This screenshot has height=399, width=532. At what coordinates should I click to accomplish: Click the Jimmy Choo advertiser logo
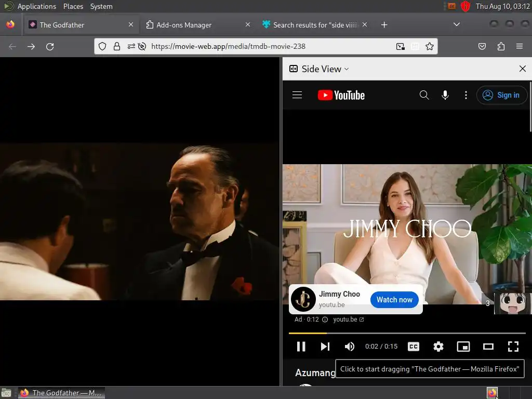coord(303,299)
